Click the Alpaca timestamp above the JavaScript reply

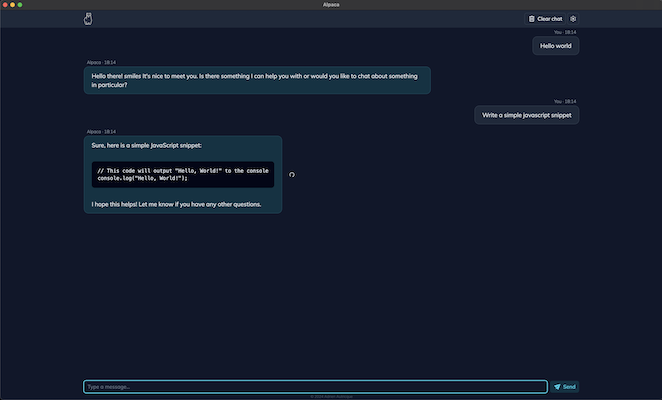tap(100, 131)
